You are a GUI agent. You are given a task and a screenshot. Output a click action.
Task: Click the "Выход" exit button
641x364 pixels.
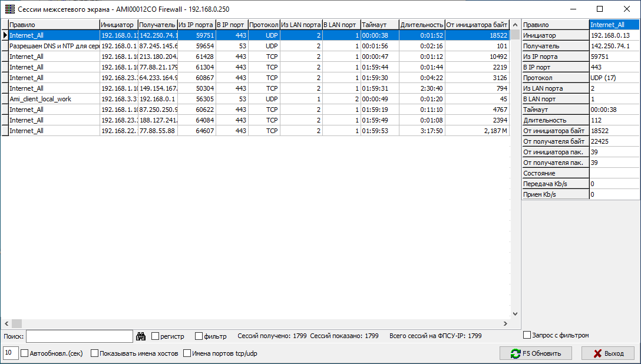pyautogui.click(x=607, y=353)
